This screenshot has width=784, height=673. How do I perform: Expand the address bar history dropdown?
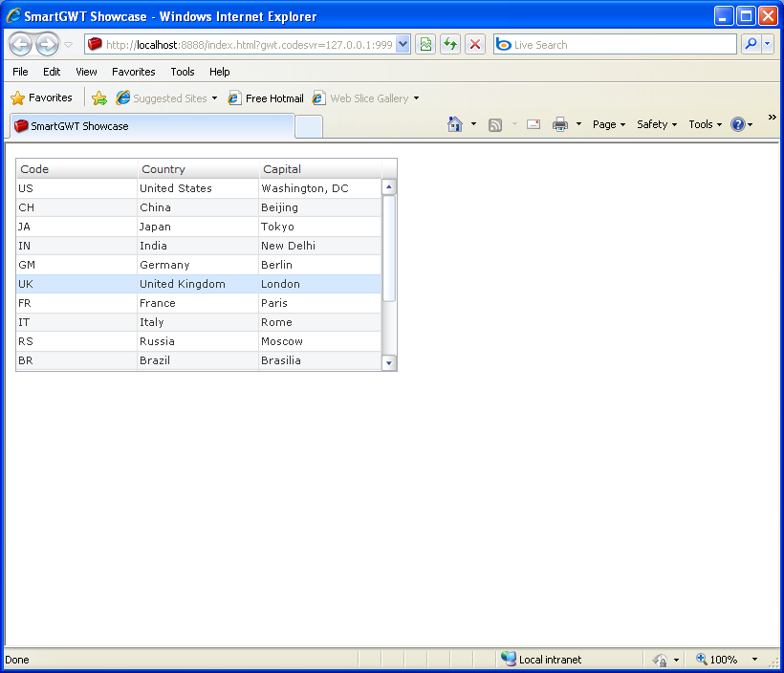[x=403, y=45]
